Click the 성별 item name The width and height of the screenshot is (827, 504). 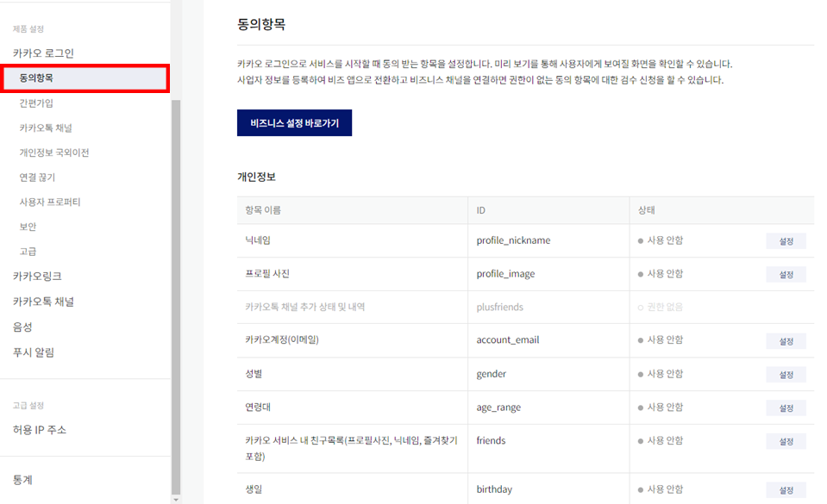(254, 374)
